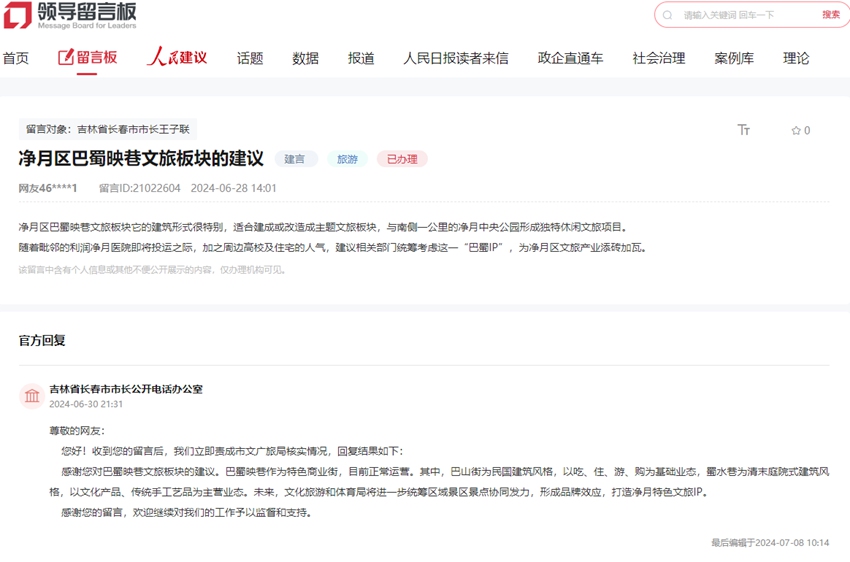Viewport: 850px width, 562px height.
Task: Open the 人民建议 navigation item
Action: pos(177,58)
